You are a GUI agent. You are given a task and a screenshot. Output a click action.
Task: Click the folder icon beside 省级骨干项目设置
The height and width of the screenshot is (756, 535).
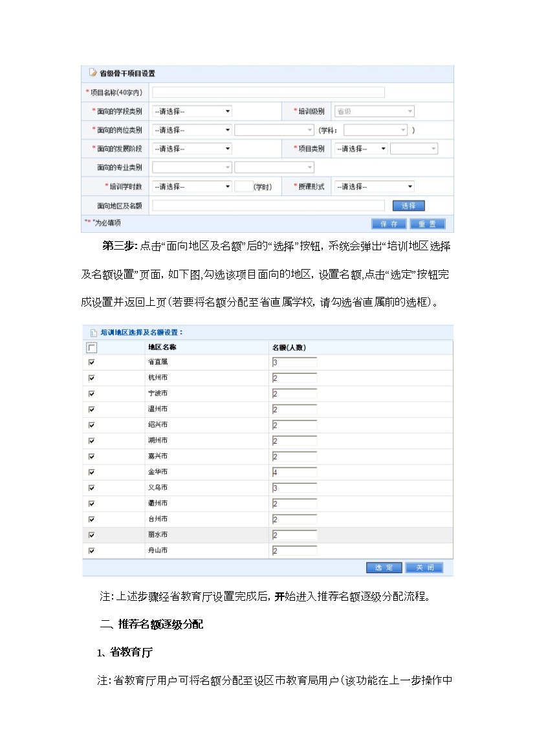click(92, 73)
